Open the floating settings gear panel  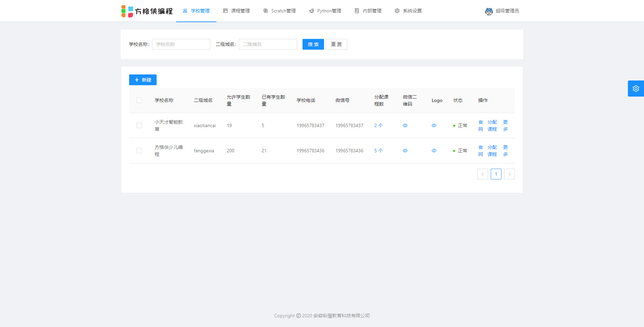click(x=636, y=89)
